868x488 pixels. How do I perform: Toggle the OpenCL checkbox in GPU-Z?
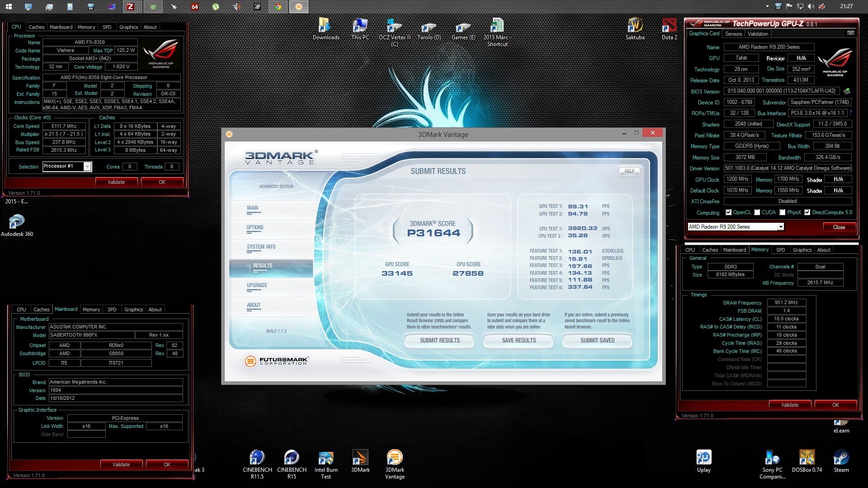(728, 212)
